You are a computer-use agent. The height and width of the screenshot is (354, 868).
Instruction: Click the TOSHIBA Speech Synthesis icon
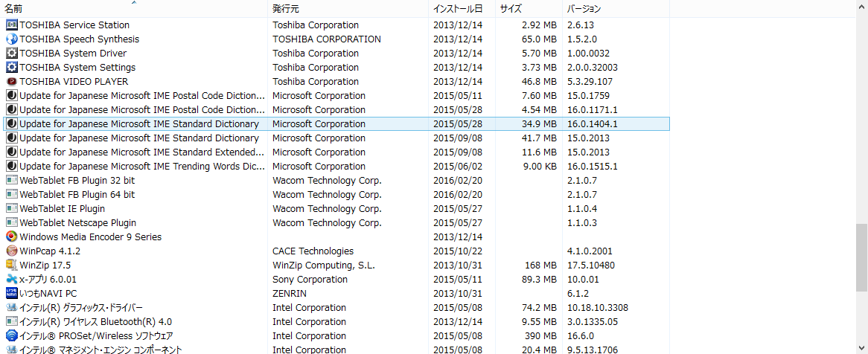tap(11, 39)
